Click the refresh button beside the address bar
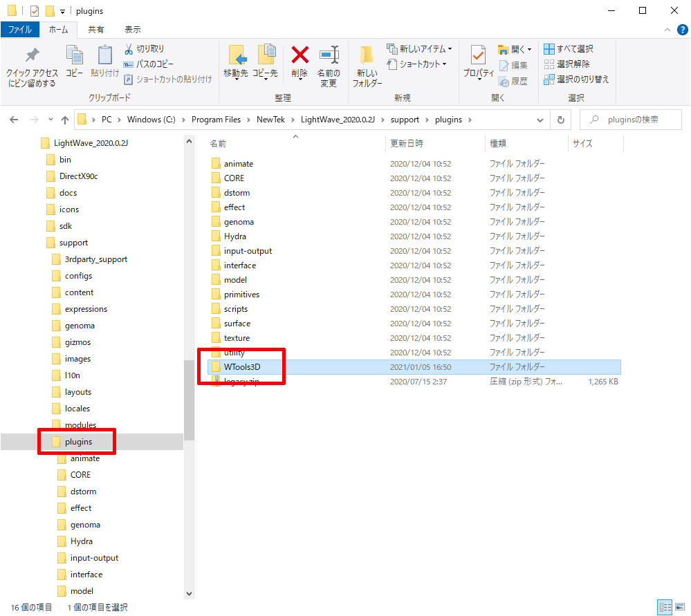The image size is (691, 616). [560, 120]
